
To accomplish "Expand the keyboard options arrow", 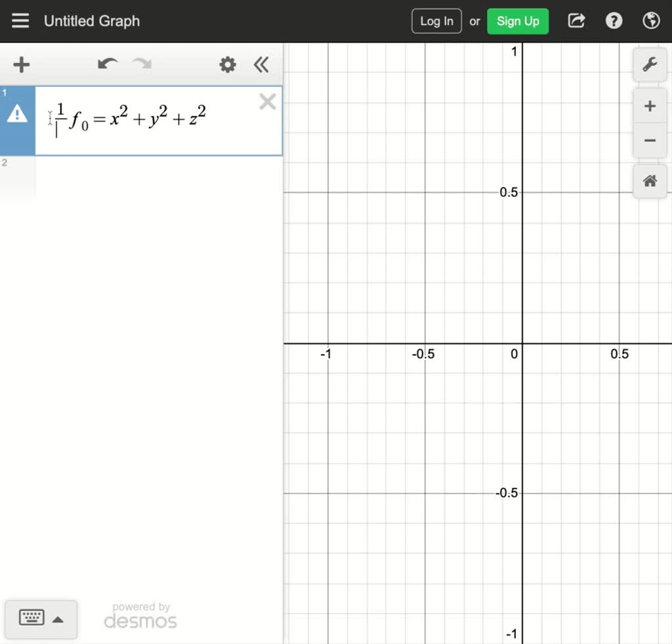I will coord(59,618).
